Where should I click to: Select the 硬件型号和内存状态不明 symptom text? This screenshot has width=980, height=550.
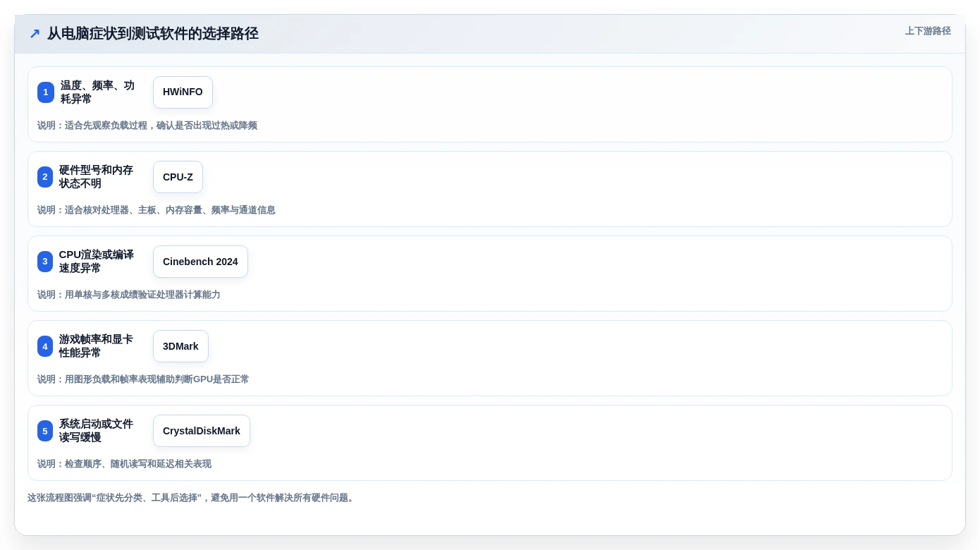tap(97, 177)
